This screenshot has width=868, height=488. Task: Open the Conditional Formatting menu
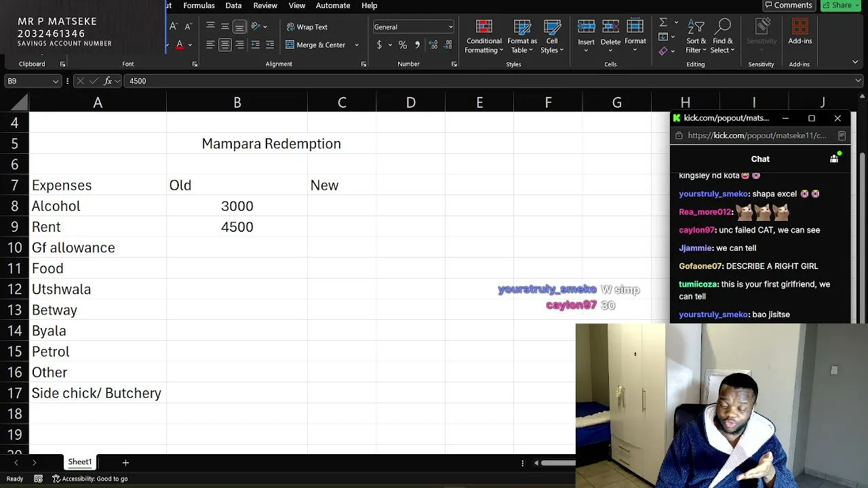point(484,37)
